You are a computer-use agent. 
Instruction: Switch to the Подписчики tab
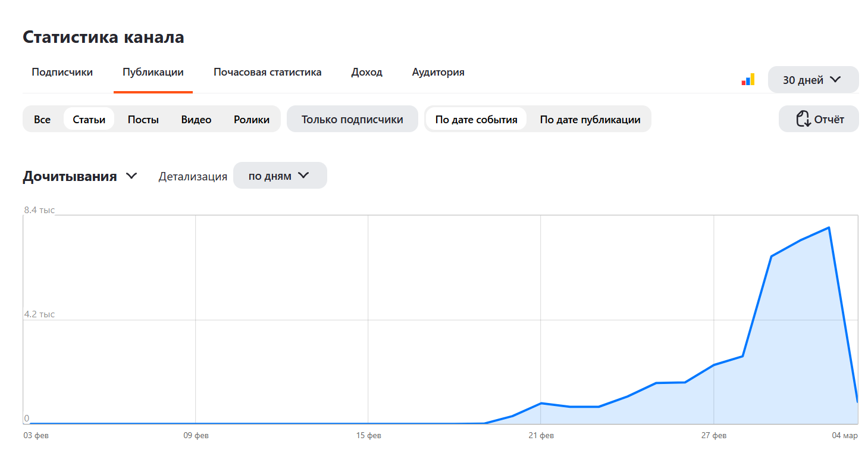[x=62, y=72]
